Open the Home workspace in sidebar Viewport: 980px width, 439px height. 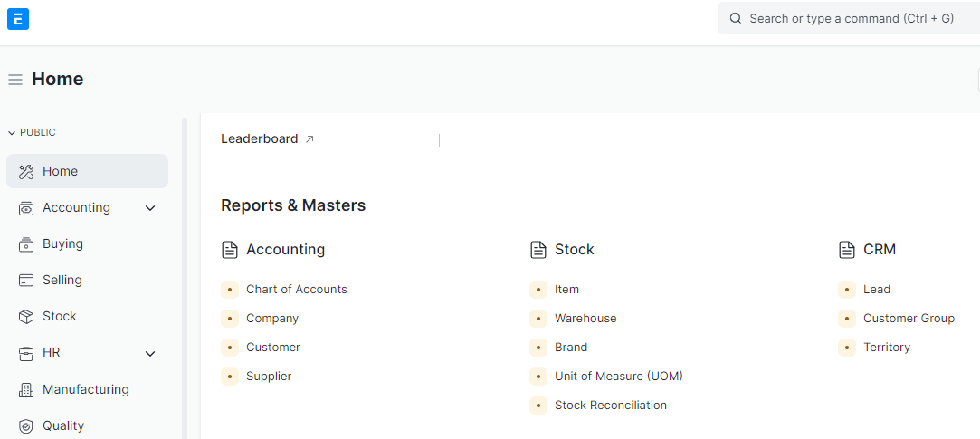[87, 171]
